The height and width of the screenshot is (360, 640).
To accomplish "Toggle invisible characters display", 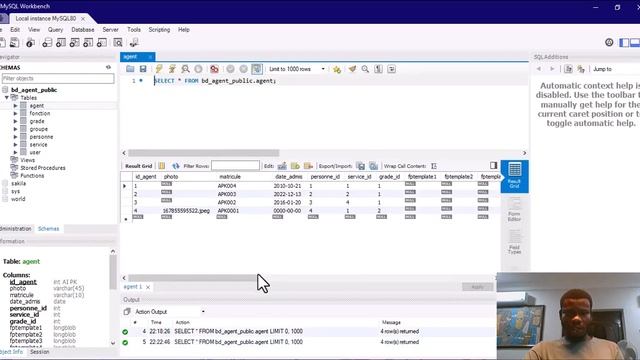I will pyautogui.click(x=378, y=69).
